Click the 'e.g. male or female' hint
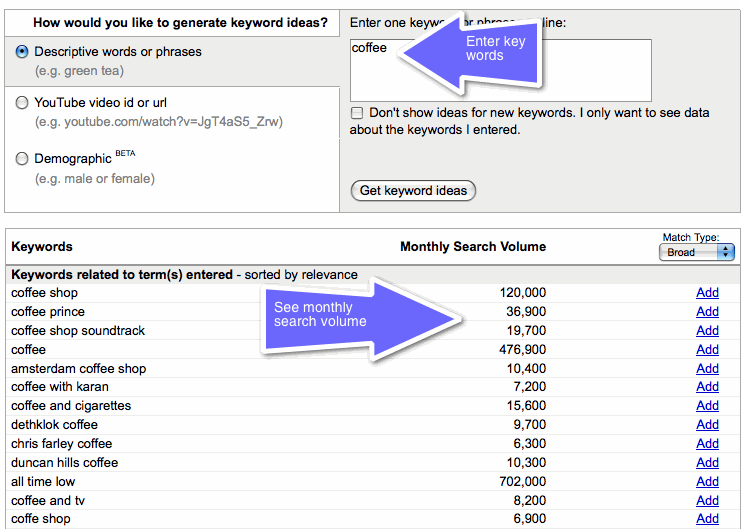The image size is (741, 529). point(95,179)
